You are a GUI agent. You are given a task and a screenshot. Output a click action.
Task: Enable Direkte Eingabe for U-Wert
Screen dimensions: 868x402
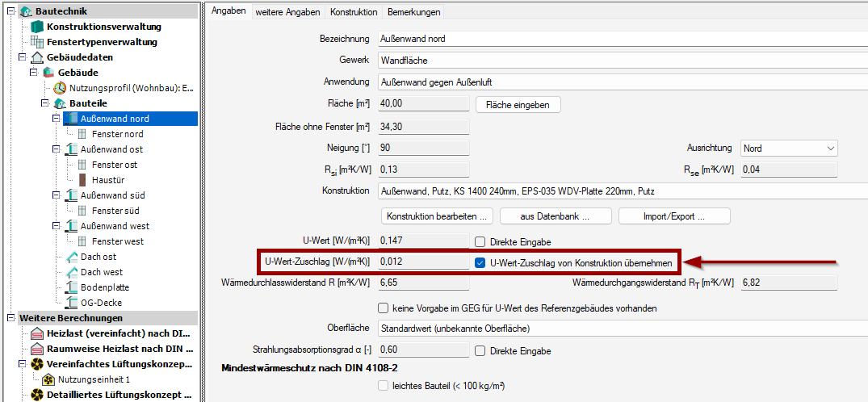(x=480, y=241)
